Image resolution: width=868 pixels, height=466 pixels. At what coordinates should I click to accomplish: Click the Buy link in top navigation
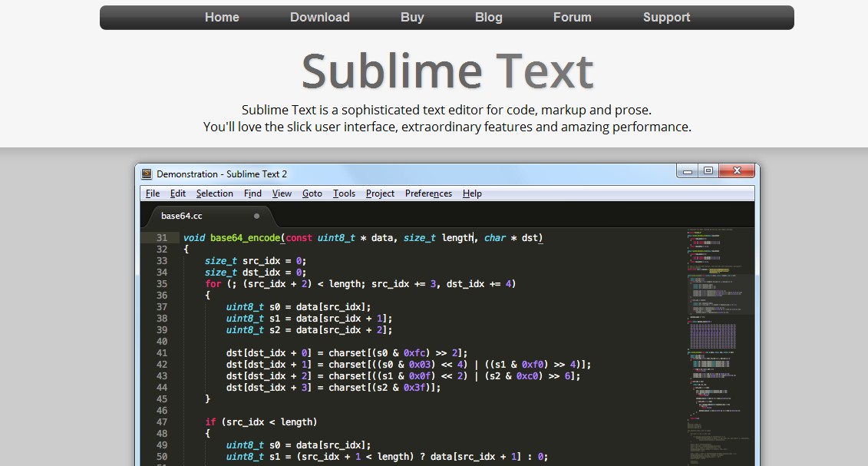pyautogui.click(x=412, y=18)
